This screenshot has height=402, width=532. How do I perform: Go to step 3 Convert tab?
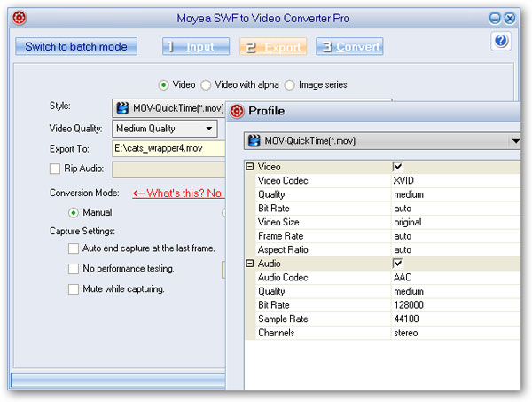(349, 46)
